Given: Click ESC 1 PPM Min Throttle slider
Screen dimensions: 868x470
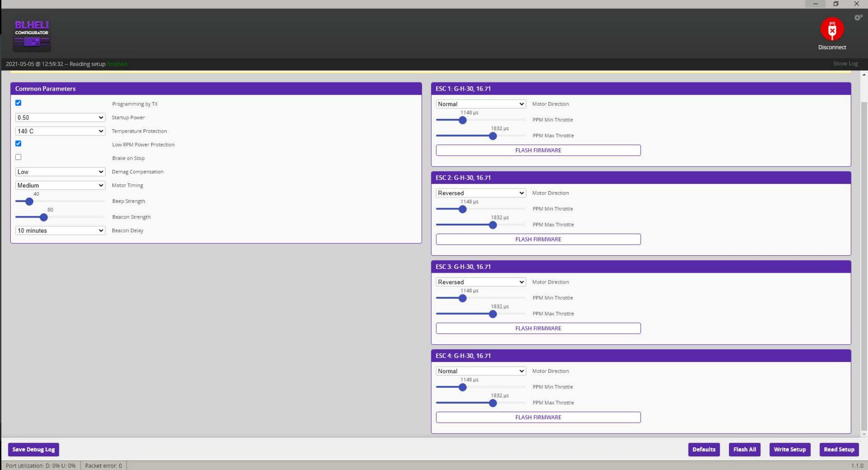Looking at the screenshot, I should pos(481,120).
